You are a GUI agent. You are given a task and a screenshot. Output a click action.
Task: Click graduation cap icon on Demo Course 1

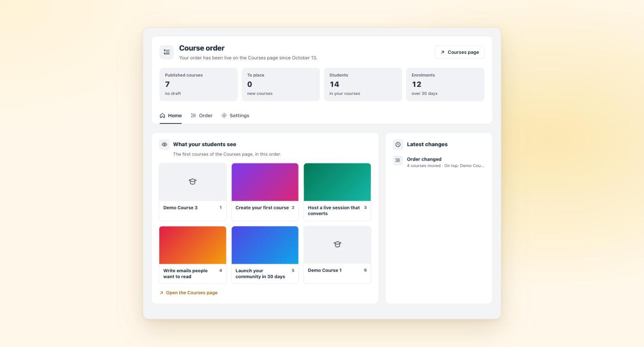click(x=337, y=244)
